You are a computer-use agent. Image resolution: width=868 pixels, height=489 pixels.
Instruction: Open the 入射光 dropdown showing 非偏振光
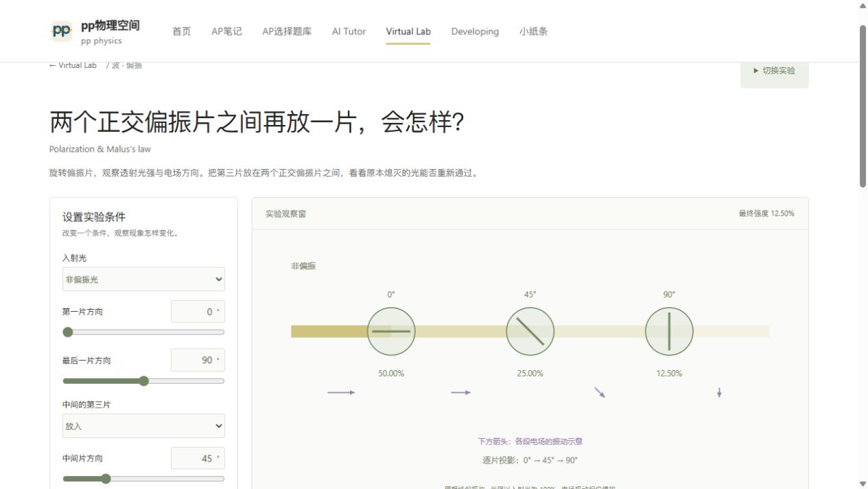tap(143, 280)
